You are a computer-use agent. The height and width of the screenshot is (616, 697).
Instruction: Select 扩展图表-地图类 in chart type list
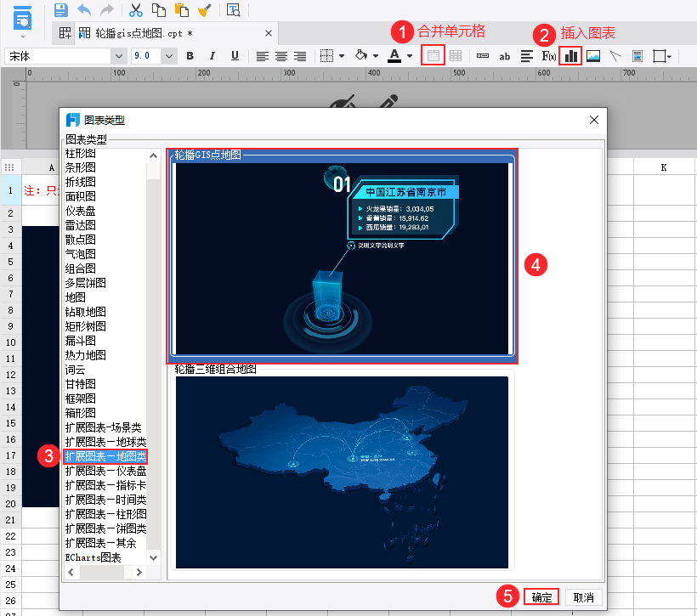[x=105, y=456]
